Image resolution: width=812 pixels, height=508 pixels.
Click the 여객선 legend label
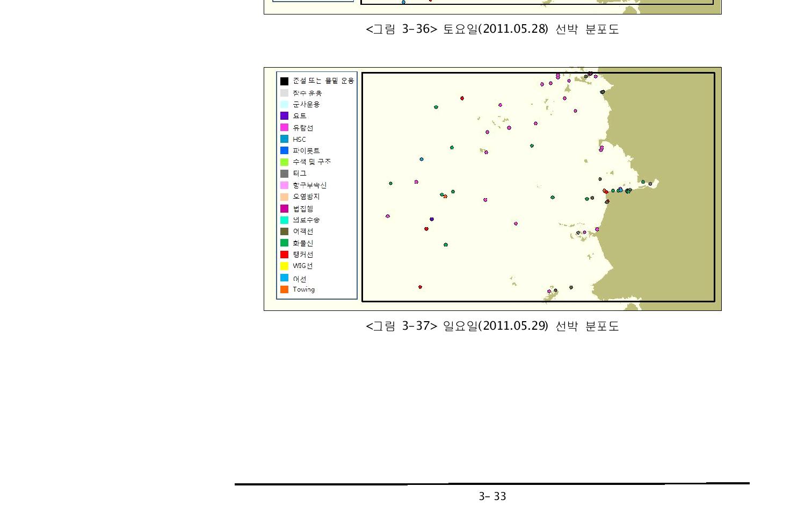[x=303, y=231]
